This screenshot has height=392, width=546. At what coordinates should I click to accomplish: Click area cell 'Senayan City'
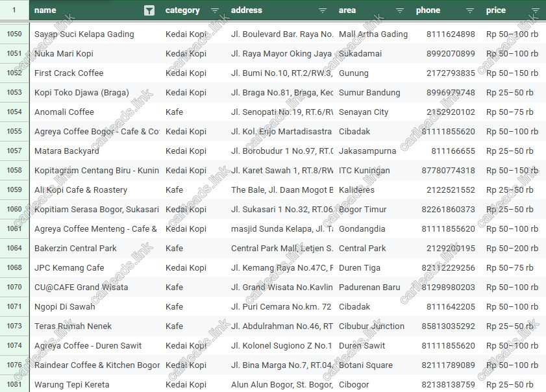[x=372, y=112]
